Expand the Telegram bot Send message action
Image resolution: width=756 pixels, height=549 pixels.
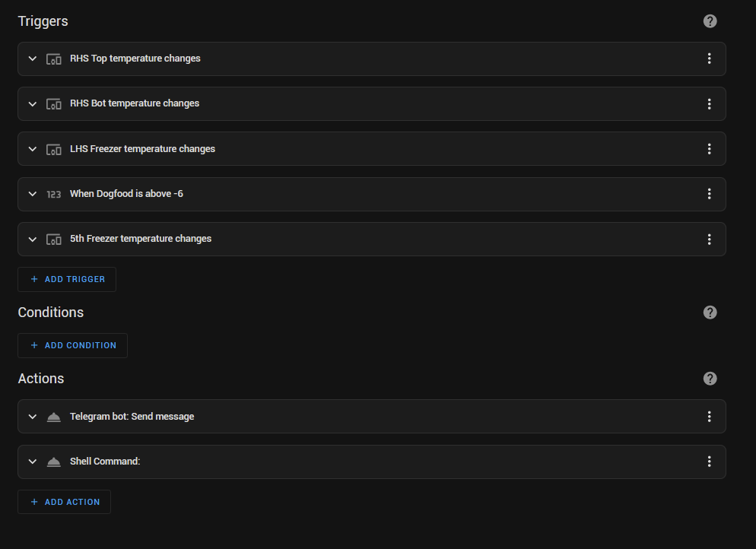[32, 417]
